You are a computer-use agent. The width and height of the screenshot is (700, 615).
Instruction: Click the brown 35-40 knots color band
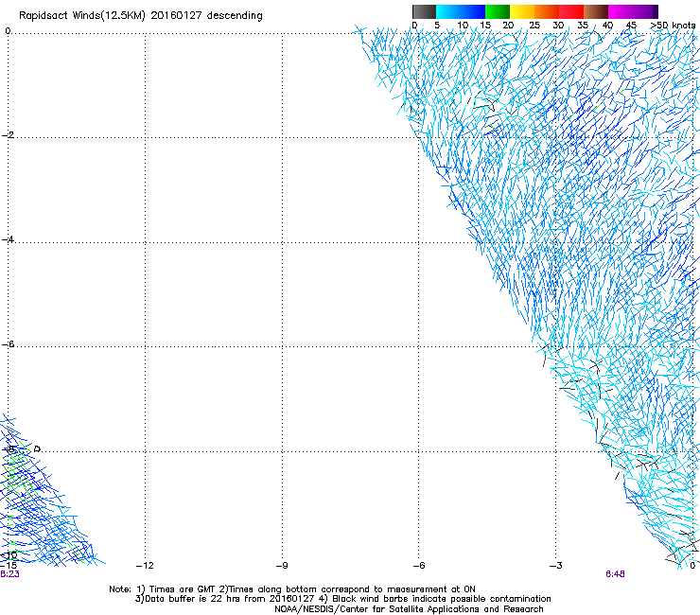(596, 11)
